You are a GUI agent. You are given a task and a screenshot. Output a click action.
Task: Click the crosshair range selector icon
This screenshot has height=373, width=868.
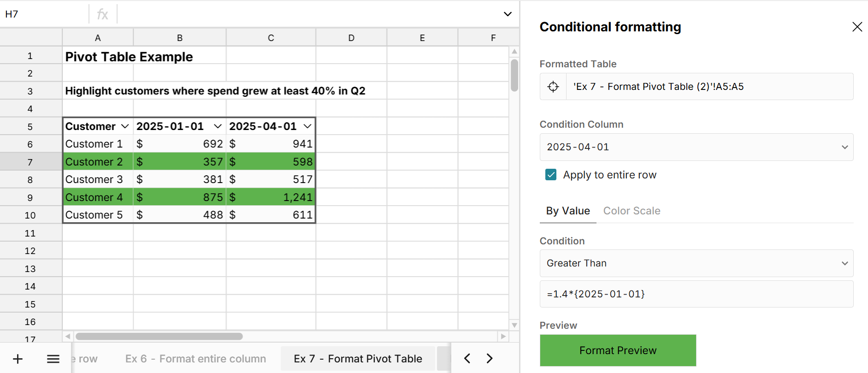[553, 87]
